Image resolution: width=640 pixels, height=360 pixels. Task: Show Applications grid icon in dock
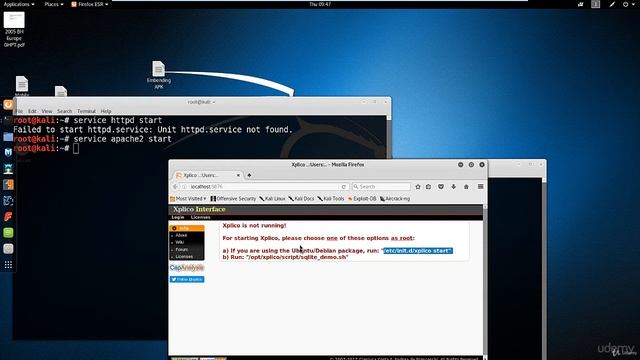[8, 265]
